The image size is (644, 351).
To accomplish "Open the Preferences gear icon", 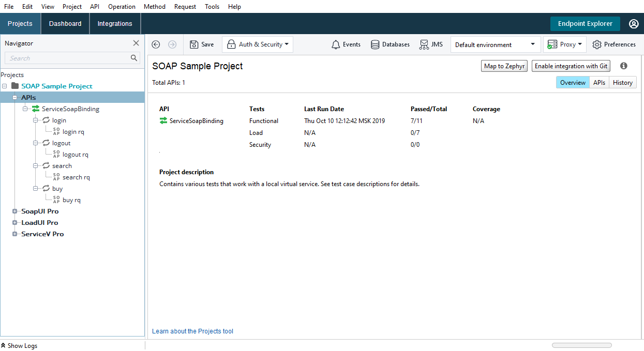I will [597, 44].
